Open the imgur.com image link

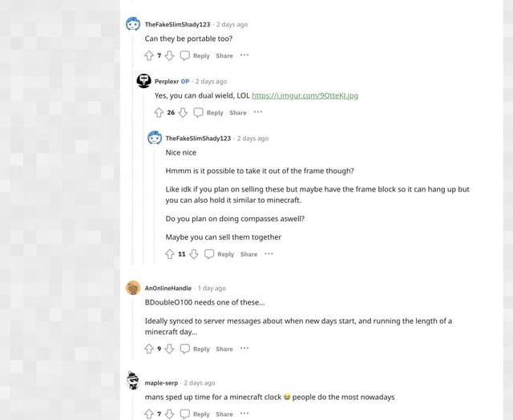(x=305, y=95)
